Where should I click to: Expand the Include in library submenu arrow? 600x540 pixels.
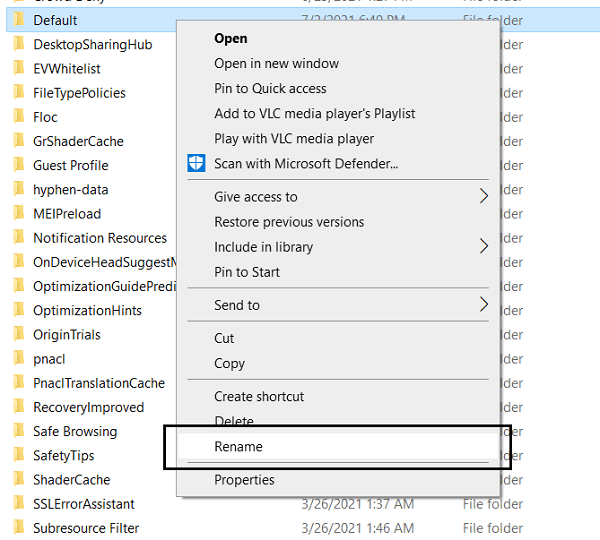[484, 246]
